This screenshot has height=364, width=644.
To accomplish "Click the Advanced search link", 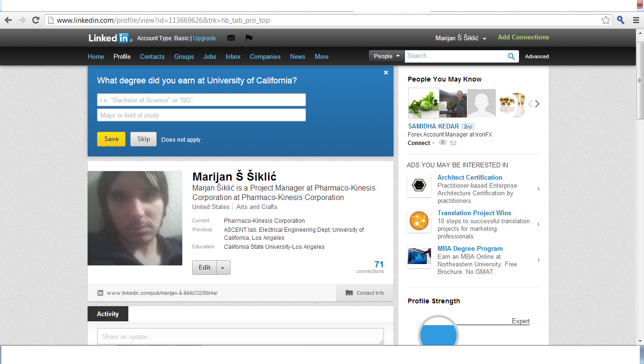I will (537, 56).
